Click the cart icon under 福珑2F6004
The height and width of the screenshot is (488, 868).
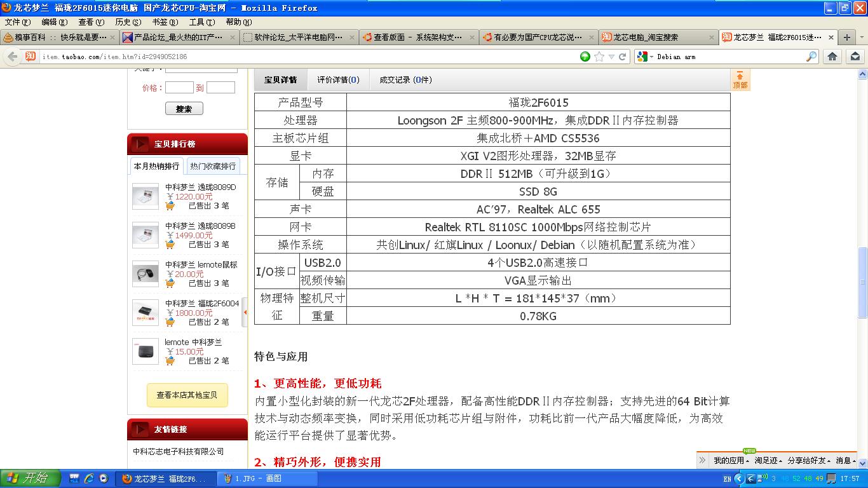click(170, 322)
